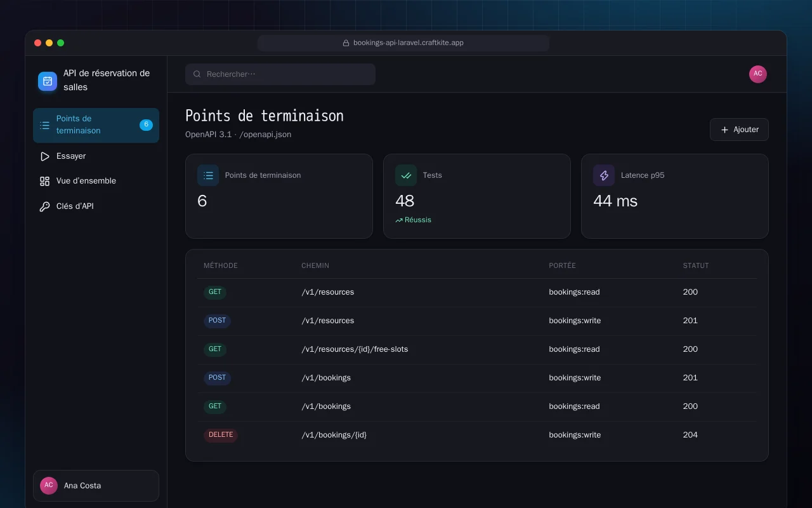Click the play icon next to Essayer

pos(44,156)
